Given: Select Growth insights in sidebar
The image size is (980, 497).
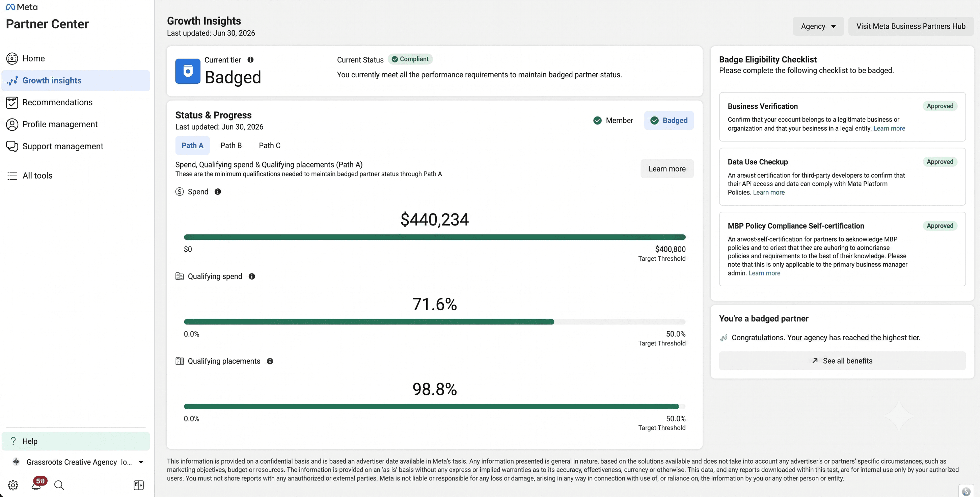Looking at the screenshot, I should tap(76, 80).
